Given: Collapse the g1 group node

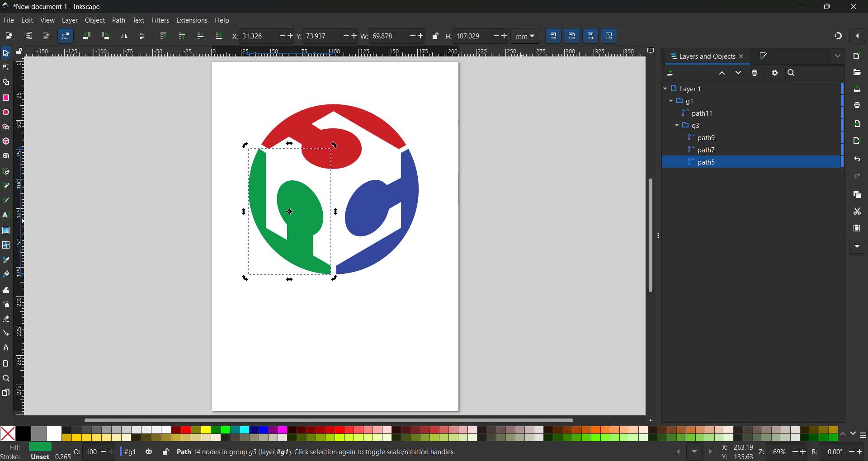Looking at the screenshot, I should coord(671,101).
